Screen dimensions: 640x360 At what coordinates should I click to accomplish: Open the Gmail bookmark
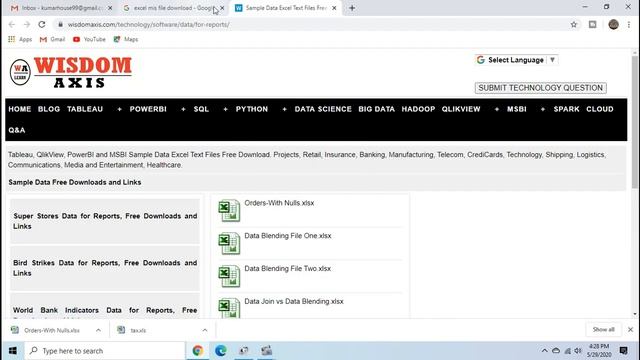click(52, 39)
